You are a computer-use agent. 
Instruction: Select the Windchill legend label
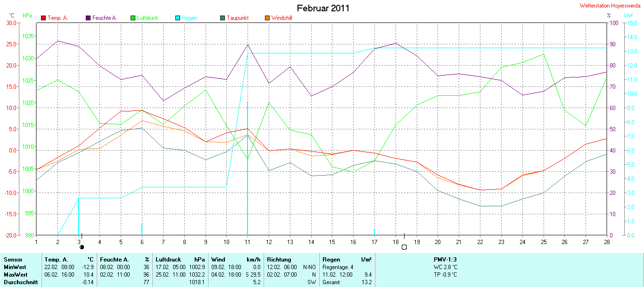282,18
